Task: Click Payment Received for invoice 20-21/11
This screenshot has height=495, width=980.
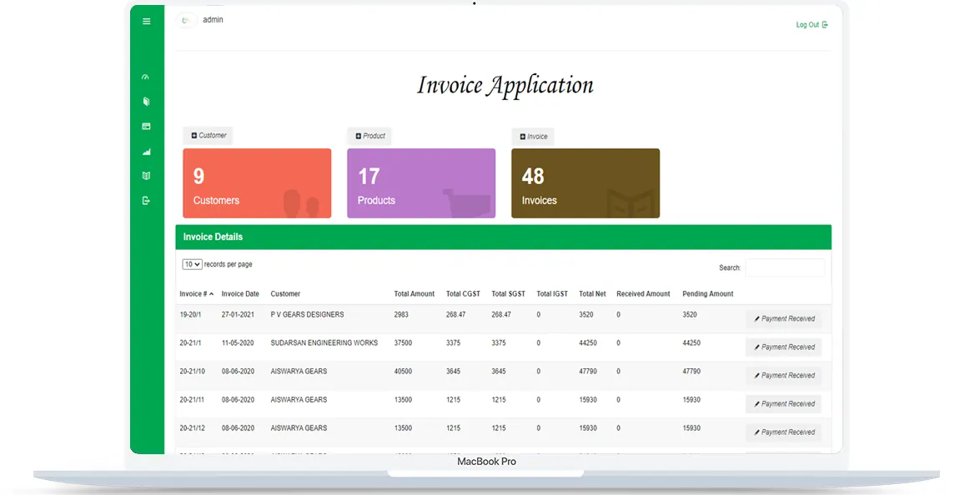Action: click(x=784, y=404)
